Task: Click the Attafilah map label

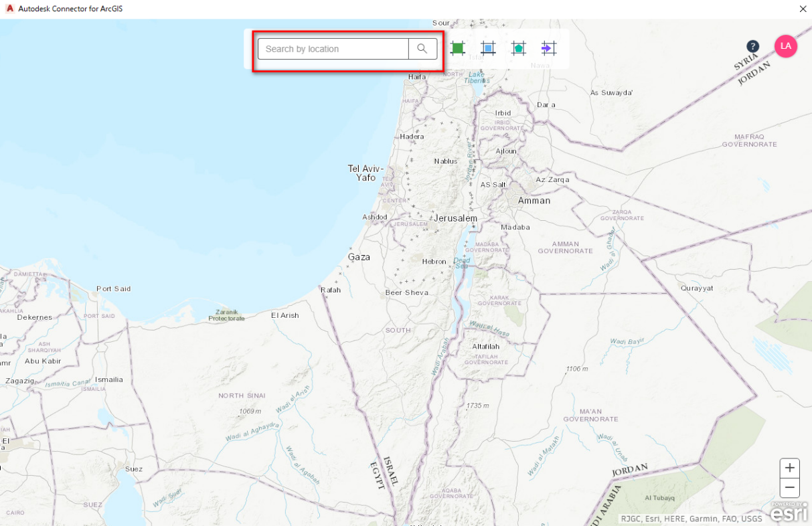Action: 486,347
